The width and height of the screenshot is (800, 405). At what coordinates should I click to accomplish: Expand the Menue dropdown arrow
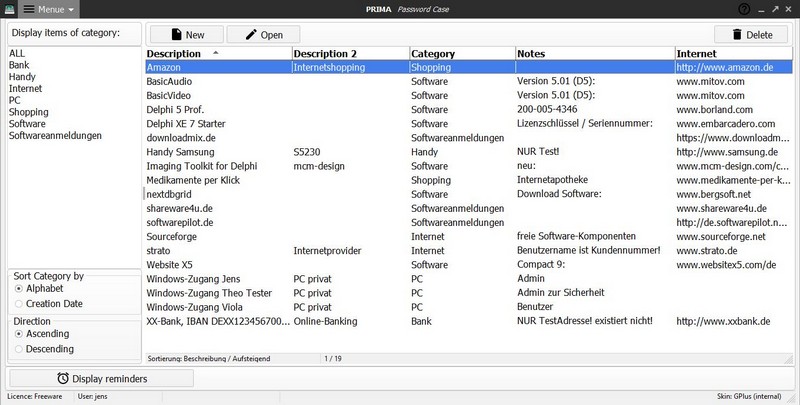click(x=72, y=10)
